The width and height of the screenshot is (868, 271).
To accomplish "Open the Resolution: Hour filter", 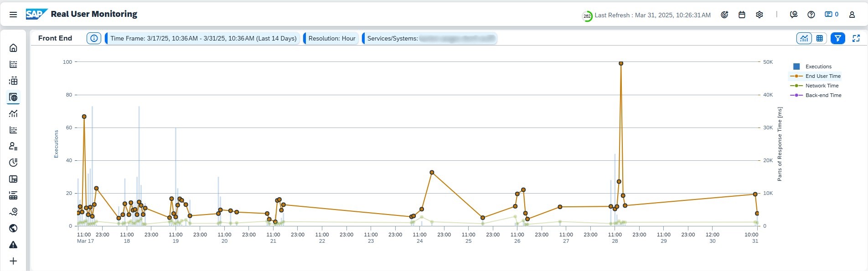I will pyautogui.click(x=331, y=38).
